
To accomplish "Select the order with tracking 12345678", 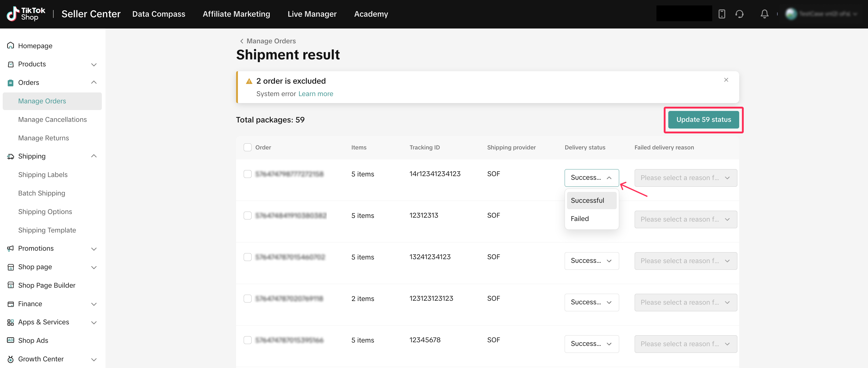I will pos(247,340).
